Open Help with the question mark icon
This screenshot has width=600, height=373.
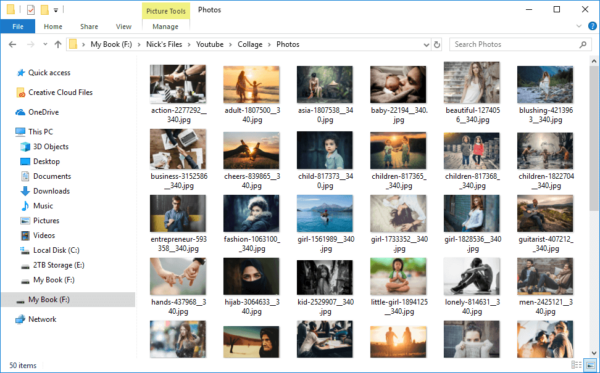click(592, 26)
